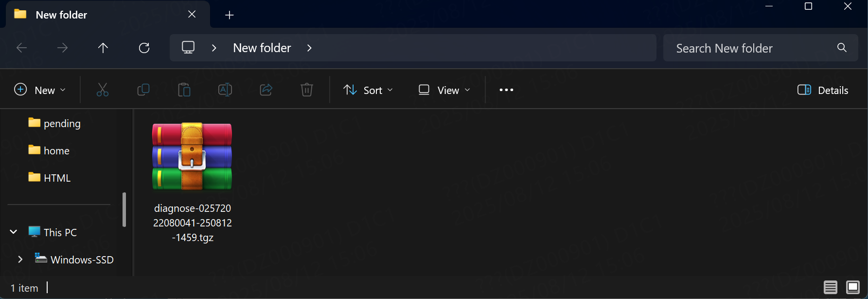Screen dimensions: 868x299
Task: Select the New folder tab
Action: click(108, 15)
